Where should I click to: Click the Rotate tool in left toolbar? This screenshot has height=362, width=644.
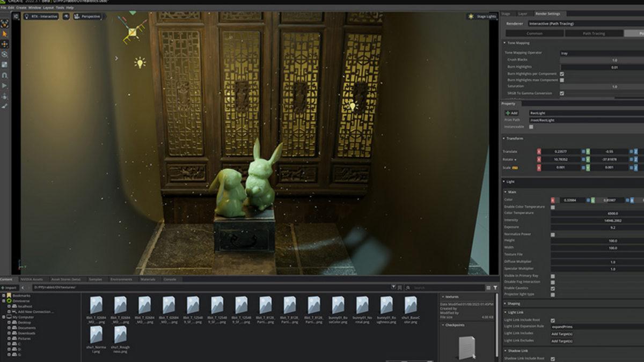(x=5, y=54)
